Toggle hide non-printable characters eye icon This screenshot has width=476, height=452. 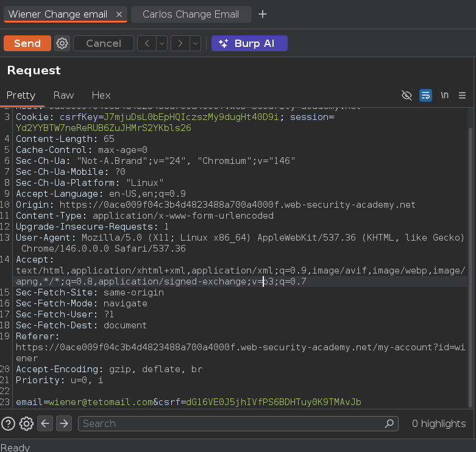coord(407,95)
